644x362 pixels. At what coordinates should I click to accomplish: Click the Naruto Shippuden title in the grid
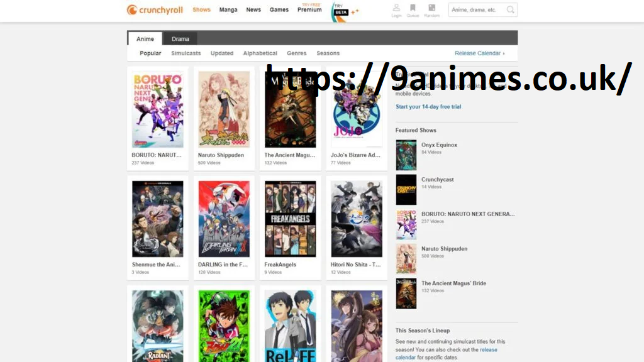pos(221,155)
